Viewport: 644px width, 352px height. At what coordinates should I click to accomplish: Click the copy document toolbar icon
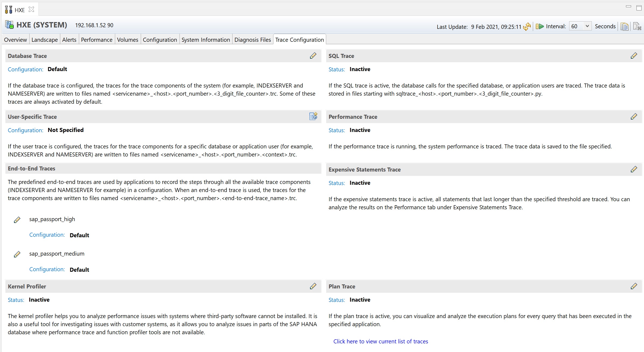624,26
